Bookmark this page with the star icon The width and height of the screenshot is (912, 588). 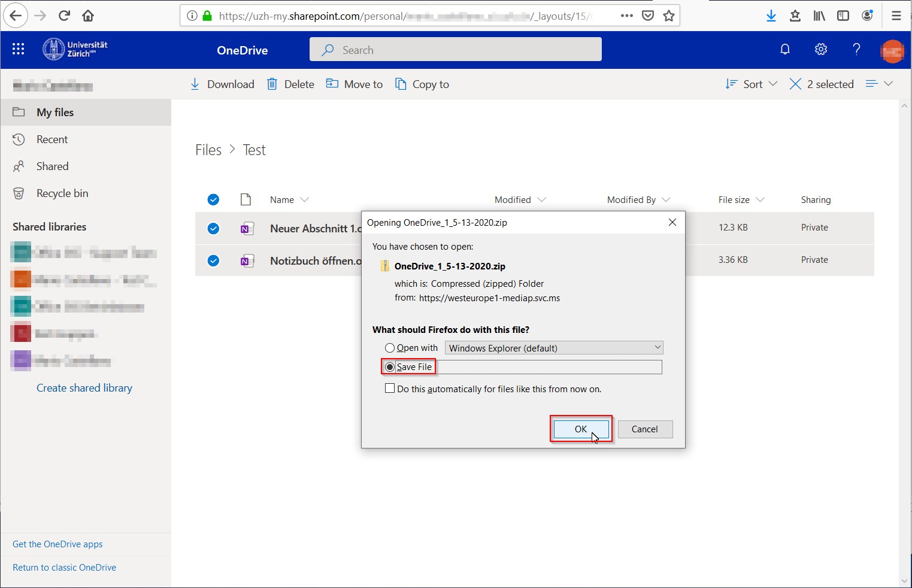point(669,16)
